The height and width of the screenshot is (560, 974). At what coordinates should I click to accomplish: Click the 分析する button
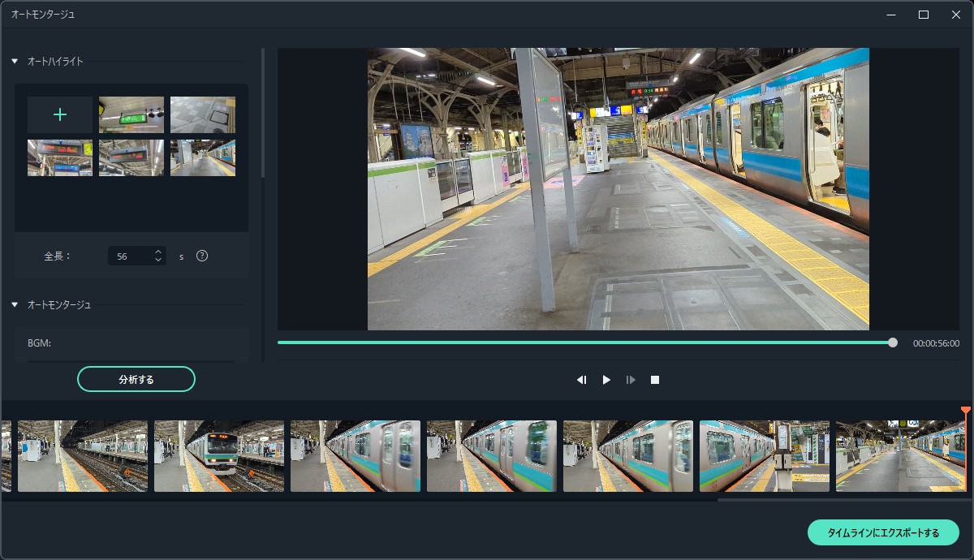[136, 379]
